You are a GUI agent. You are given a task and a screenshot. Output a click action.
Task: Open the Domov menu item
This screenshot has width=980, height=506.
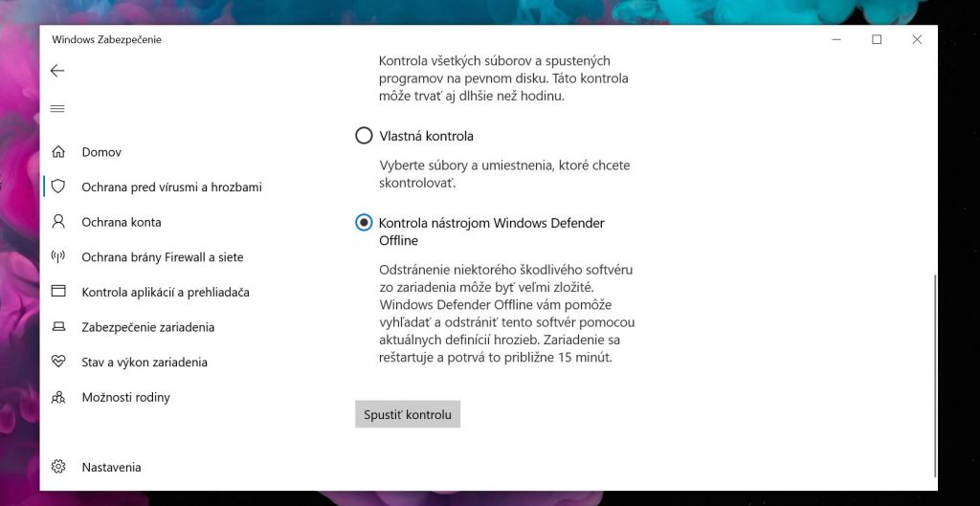[x=101, y=152]
